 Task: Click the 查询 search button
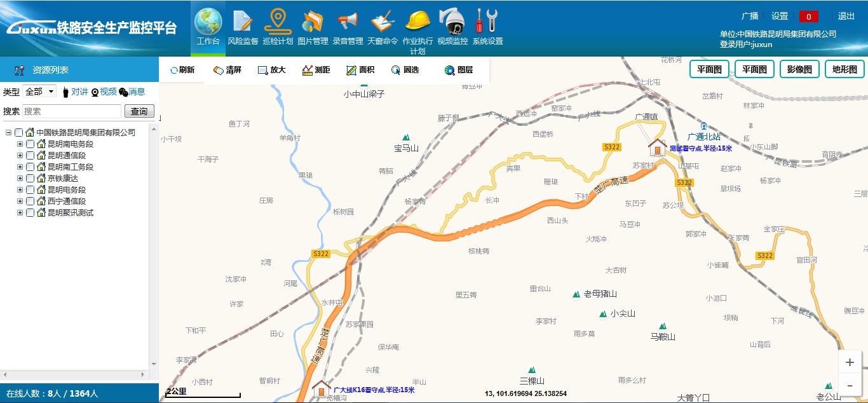coord(139,111)
